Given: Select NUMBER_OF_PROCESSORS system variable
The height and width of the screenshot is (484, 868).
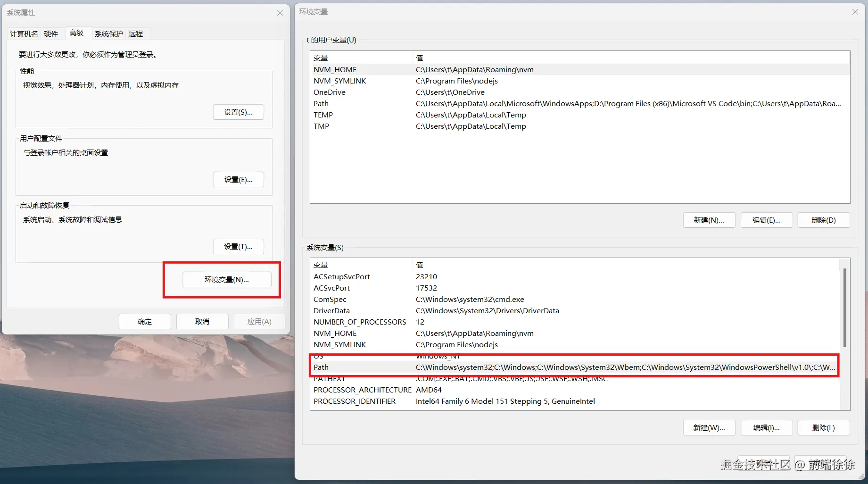Looking at the screenshot, I should pos(575,322).
